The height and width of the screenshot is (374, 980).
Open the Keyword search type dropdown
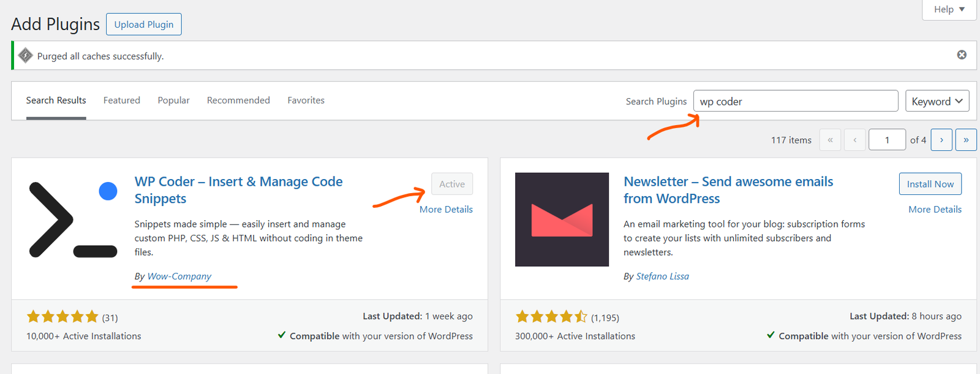(937, 101)
